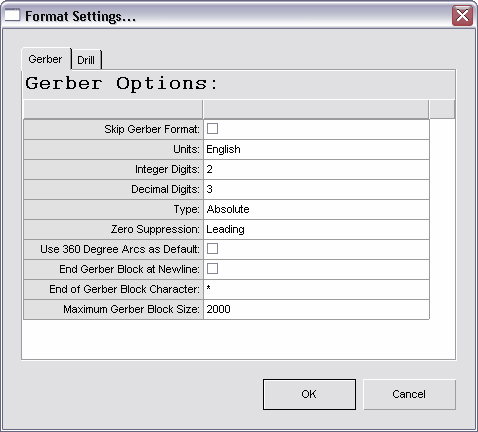Click End of Gerber Block Character field
This screenshot has height=432, width=478.
pyautogui.click(x=316, y=289)
